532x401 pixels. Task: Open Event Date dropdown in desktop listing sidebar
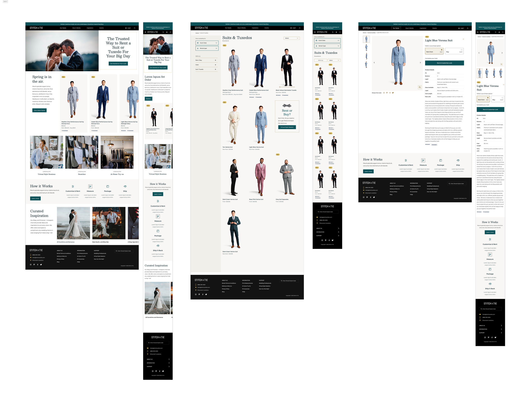(207, 43)
